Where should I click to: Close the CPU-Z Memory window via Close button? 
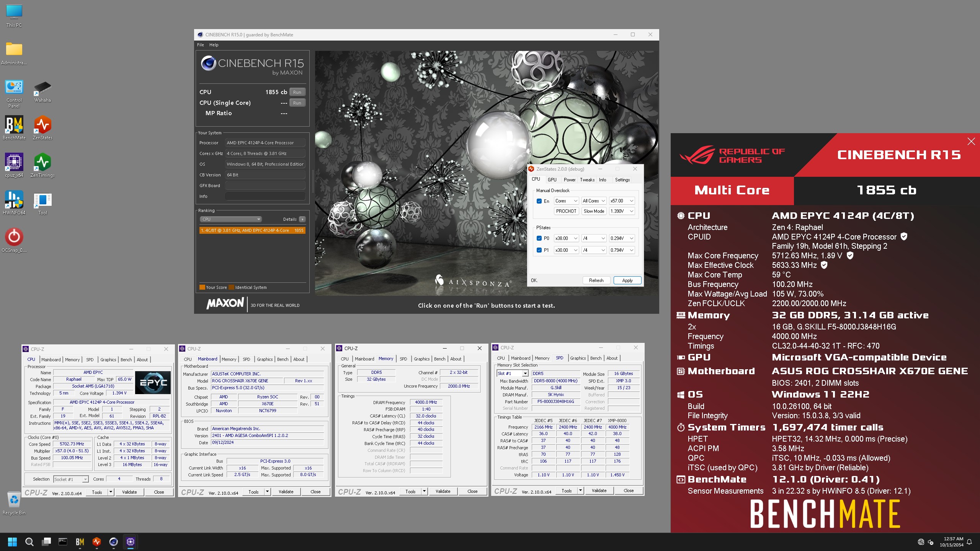click(472, 491)
